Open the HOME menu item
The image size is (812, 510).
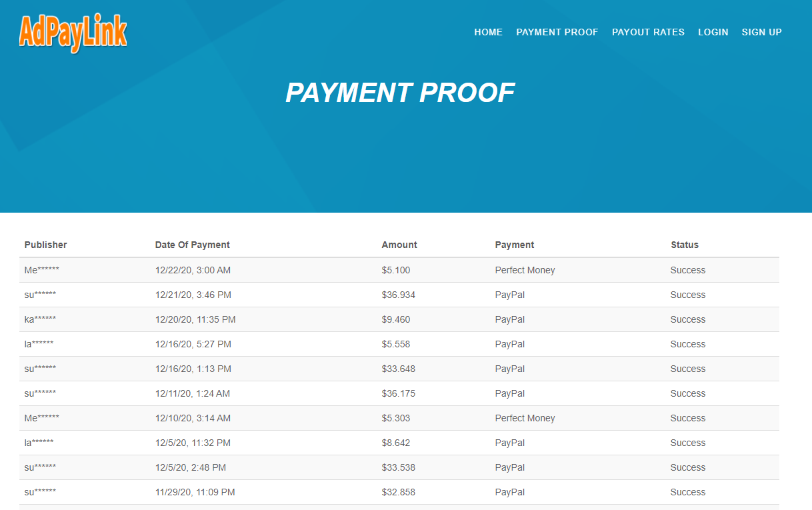pyautogui.click(x=488, y=32)
